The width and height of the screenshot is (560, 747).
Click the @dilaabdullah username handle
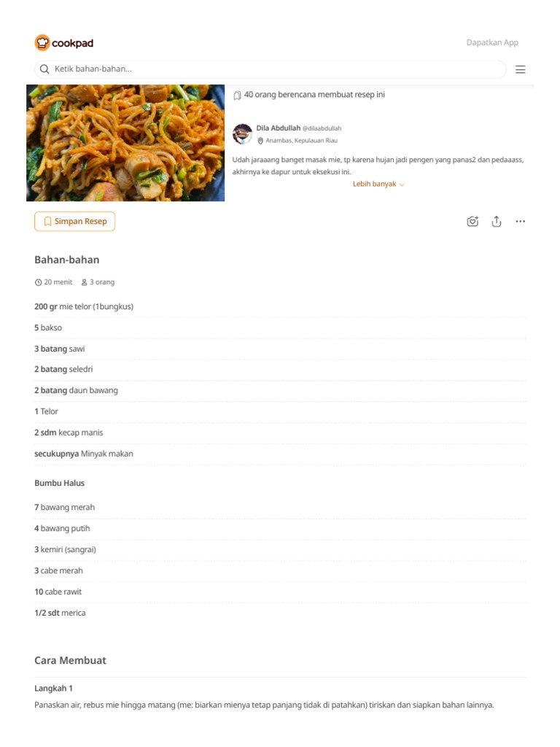(322, 128)
